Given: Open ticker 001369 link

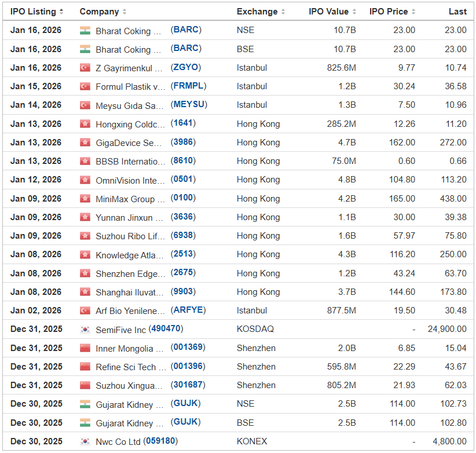Looking at the screenshot, I should (188, 348).
